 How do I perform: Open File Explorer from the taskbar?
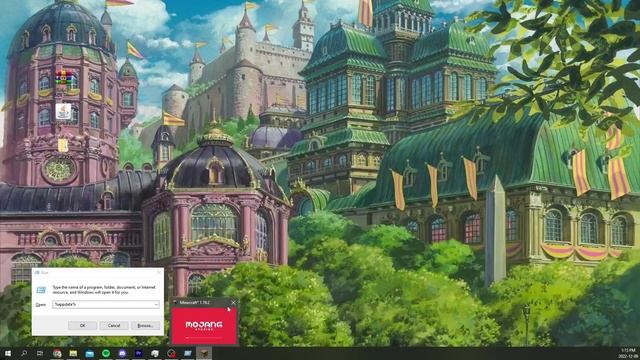[73, 353]
